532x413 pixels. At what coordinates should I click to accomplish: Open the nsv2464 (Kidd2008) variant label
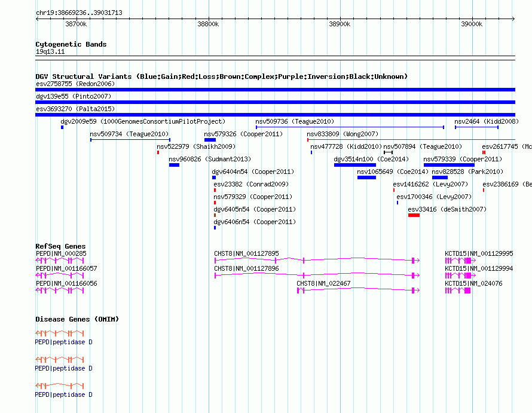[x=487, y=121]
